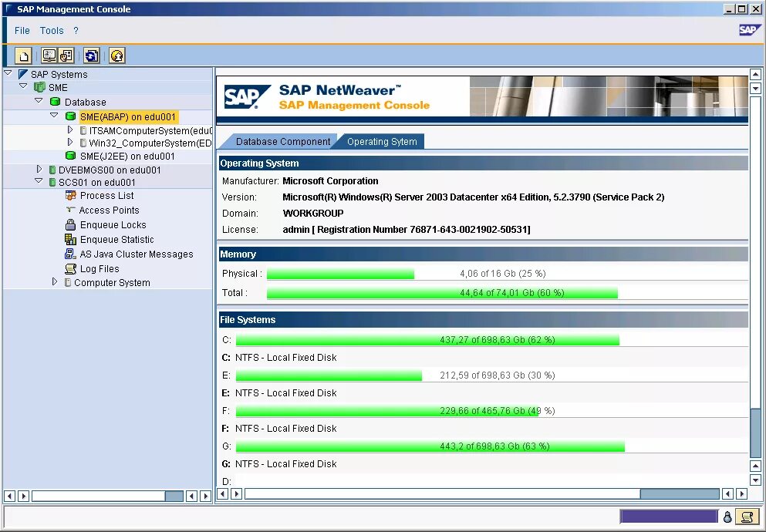This screenshot has width=766, height=532.
Task: Expand the Computer System node
Action: pos(55,281)
